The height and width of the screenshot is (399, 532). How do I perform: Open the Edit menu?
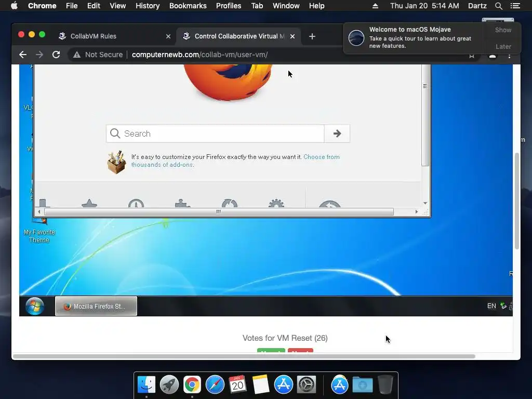(x=94, y=6)
